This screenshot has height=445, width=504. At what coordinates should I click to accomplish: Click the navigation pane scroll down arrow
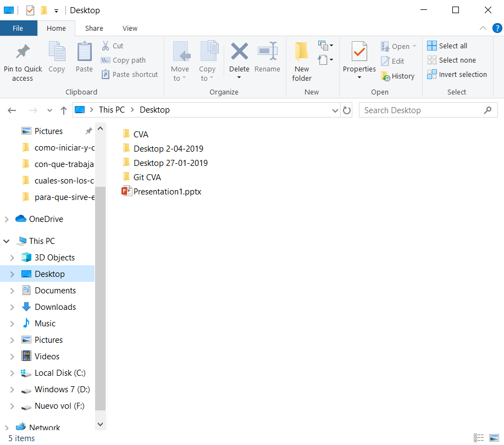(x=100, y=424)
